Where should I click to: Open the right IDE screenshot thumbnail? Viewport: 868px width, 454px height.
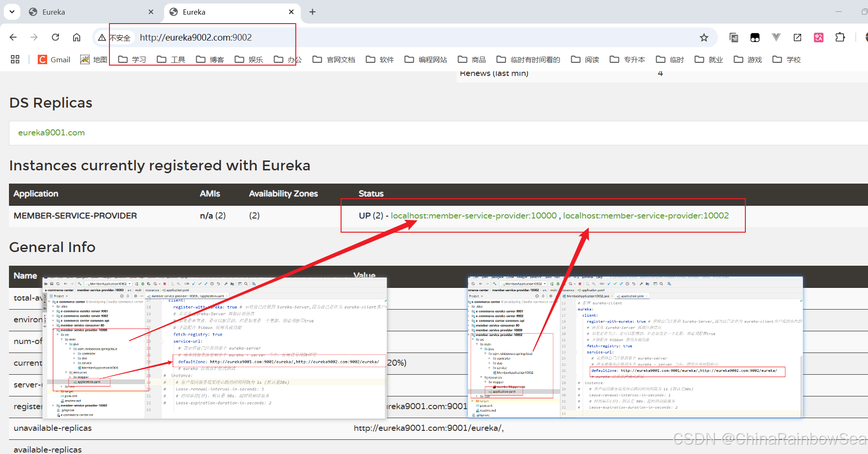[x=635, y=347]
